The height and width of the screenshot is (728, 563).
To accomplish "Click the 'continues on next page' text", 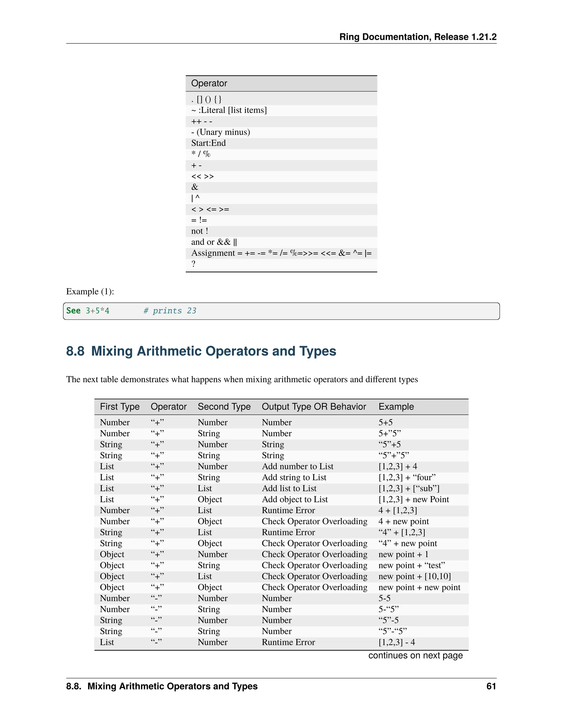I will point(415,655).
